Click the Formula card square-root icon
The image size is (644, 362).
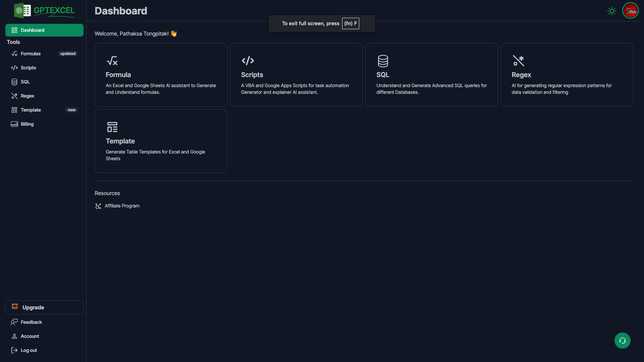coord(112,61)
